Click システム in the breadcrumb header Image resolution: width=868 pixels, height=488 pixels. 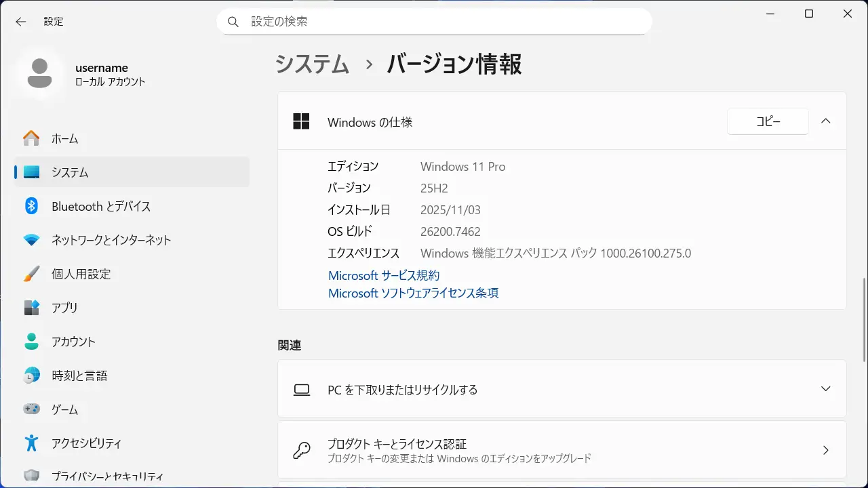[313, 64]
